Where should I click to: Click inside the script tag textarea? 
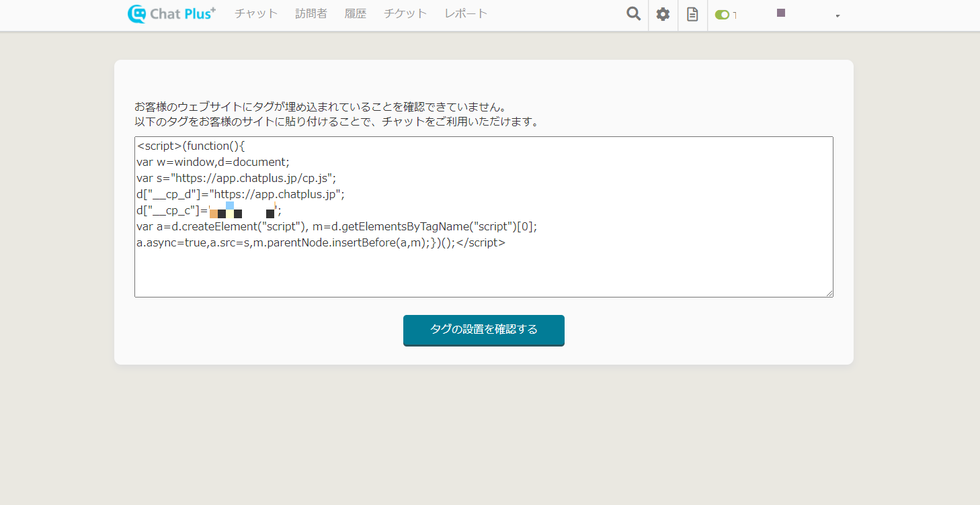pos(484,217)
